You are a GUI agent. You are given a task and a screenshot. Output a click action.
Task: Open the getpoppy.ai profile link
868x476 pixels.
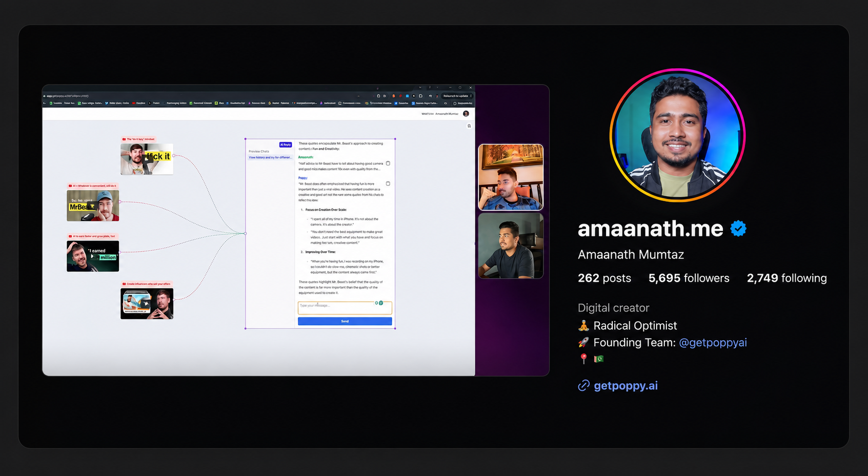(625, 386)
